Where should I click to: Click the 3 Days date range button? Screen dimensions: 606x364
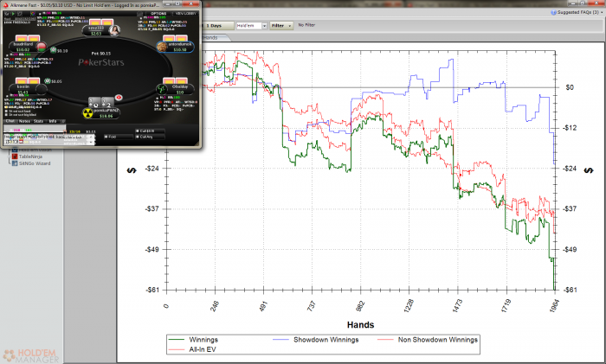coord(216,25)
